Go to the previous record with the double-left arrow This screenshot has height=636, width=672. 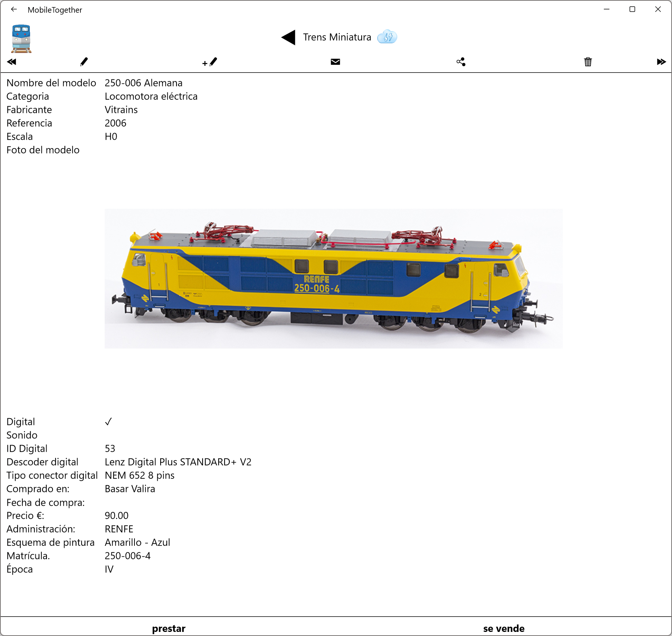coord(12,62)
